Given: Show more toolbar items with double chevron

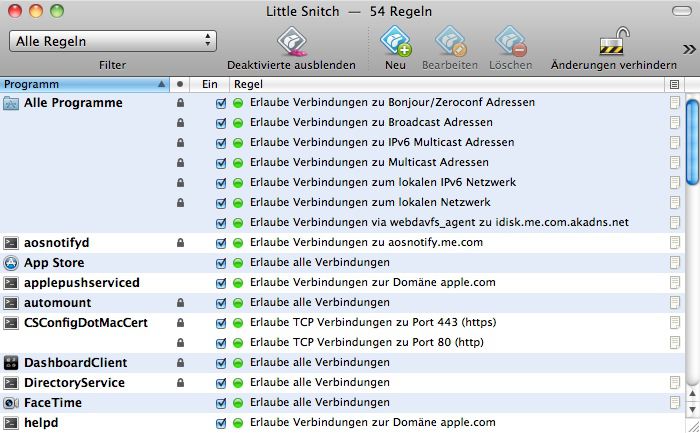Looking at the screenshot, I should pyautogui.click(x=689, y=49).
